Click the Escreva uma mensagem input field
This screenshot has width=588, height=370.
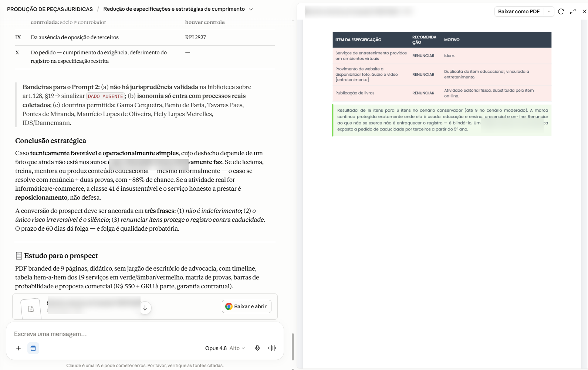(x=145, y=334)
